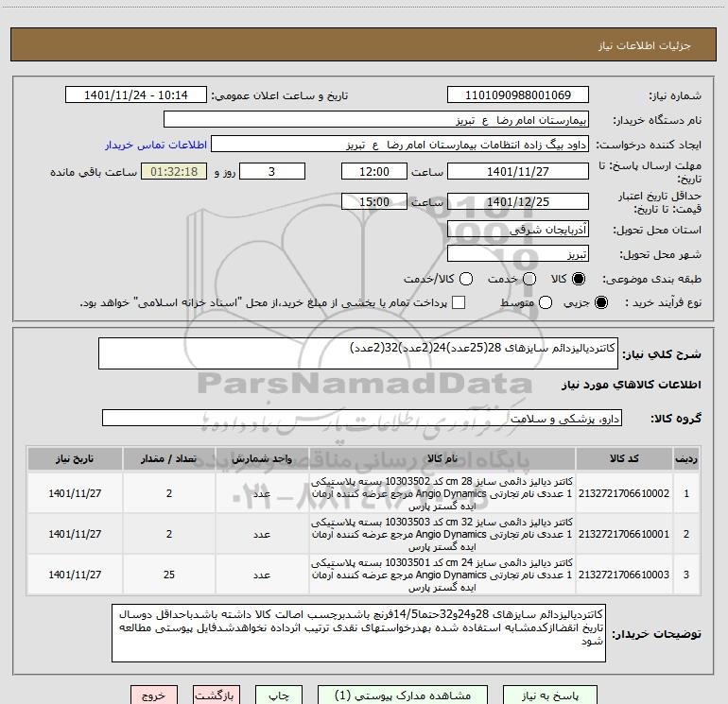Click buyer name field بیمارستان امام رضا
Screen dimensions: 728x704
376,120
